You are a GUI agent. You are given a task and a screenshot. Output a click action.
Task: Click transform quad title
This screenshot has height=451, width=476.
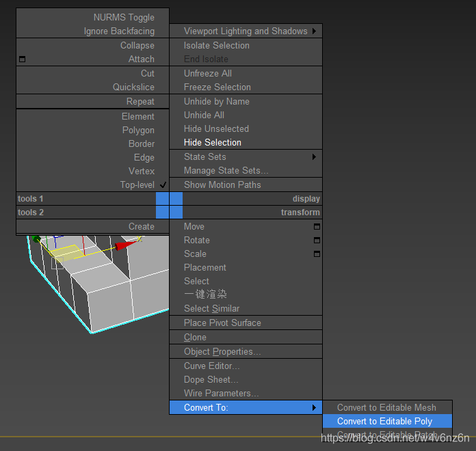click(300, 213)
